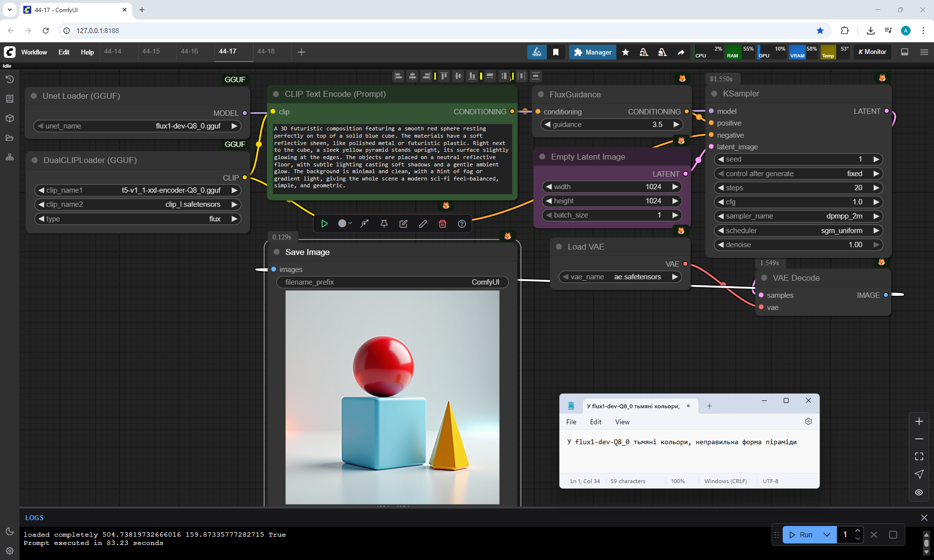Toggle bottom panel icon in top bar

tap(904, 52)
